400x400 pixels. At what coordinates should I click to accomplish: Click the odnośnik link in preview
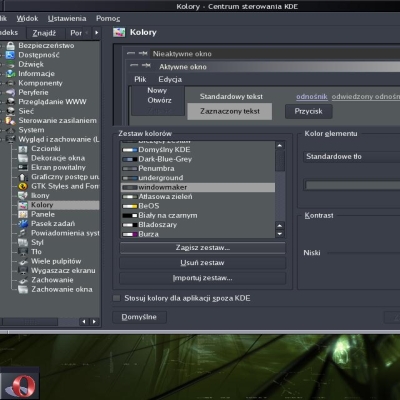(x=312, y=97)
